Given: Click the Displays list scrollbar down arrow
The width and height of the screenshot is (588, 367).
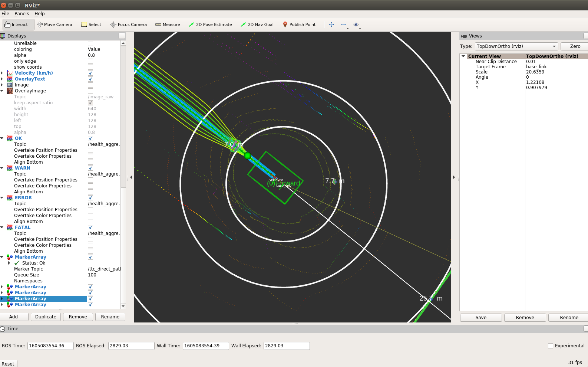Looking at the screenshot, I should tap(123, 306).
